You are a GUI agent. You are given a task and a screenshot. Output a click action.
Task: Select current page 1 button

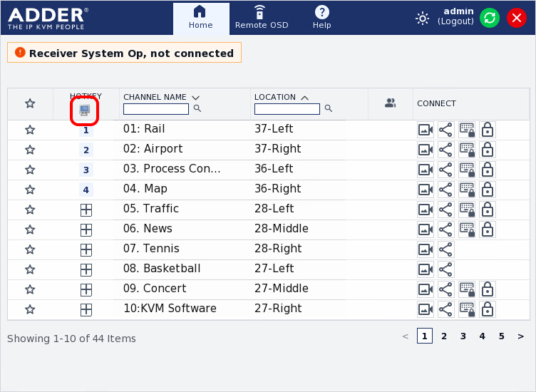(425, 336)
